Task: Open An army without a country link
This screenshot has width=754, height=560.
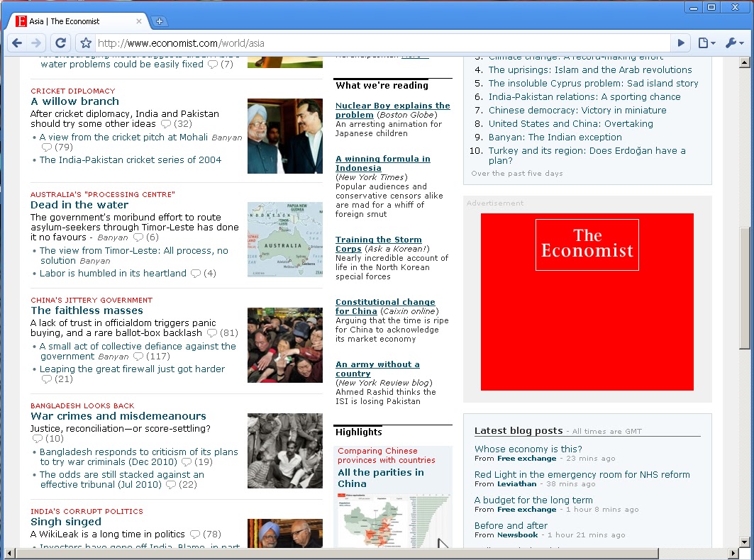Action: pos(377,369)
